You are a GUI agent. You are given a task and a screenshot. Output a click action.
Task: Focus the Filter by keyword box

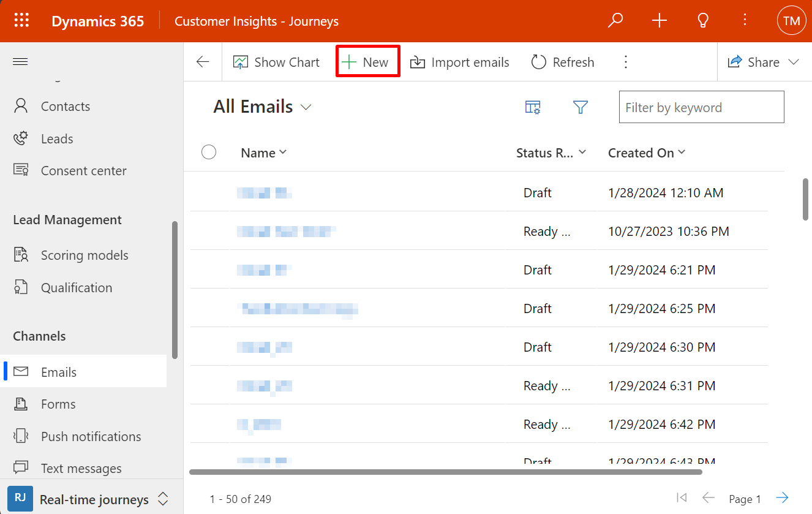pyautogui.click(x=701, y=107)
